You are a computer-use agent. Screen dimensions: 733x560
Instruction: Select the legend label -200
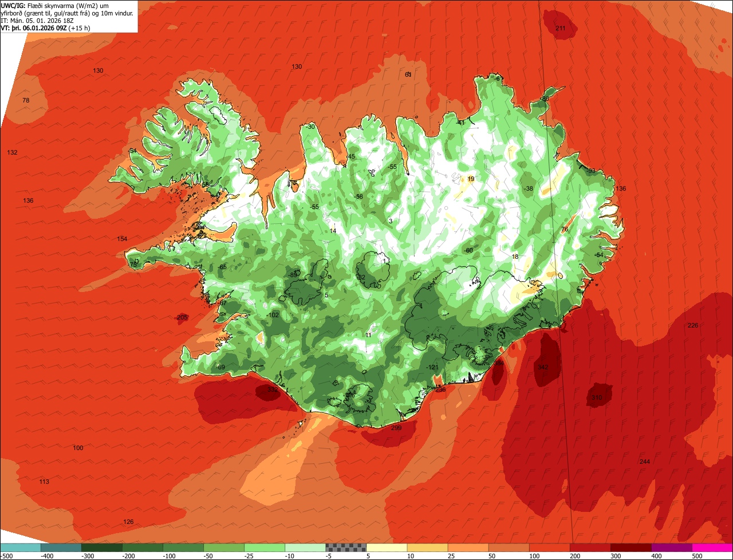point(128,556)
